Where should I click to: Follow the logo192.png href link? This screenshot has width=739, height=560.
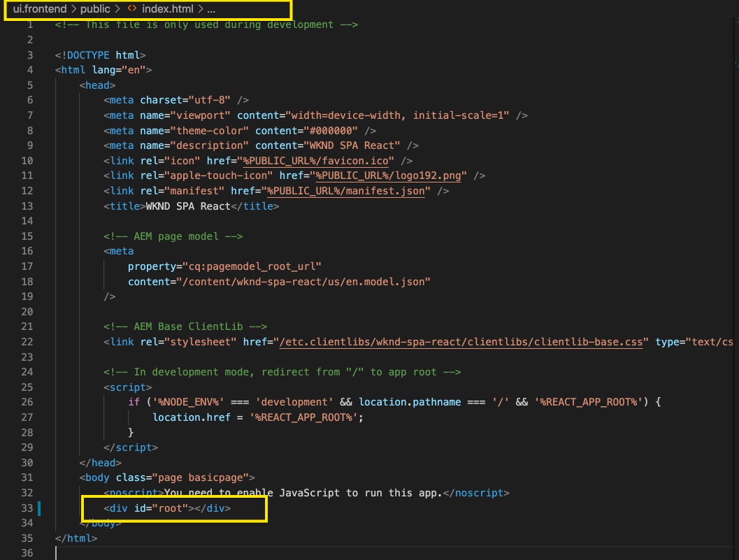click(x=388, y=175)
